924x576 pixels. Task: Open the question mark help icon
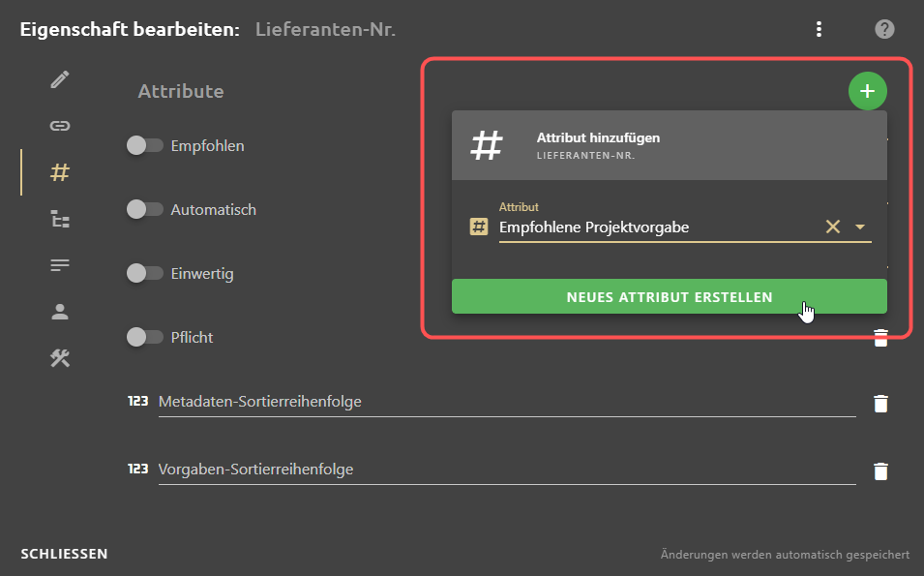tap(884, 29)
